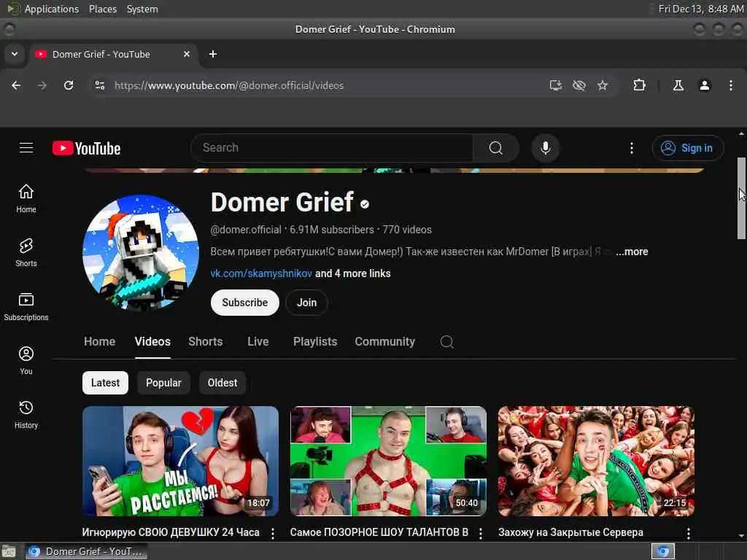747x560 pixels.
Task: Open menu for Захожу на Закрытые Сервера video
Action: [x=689, y=533]
